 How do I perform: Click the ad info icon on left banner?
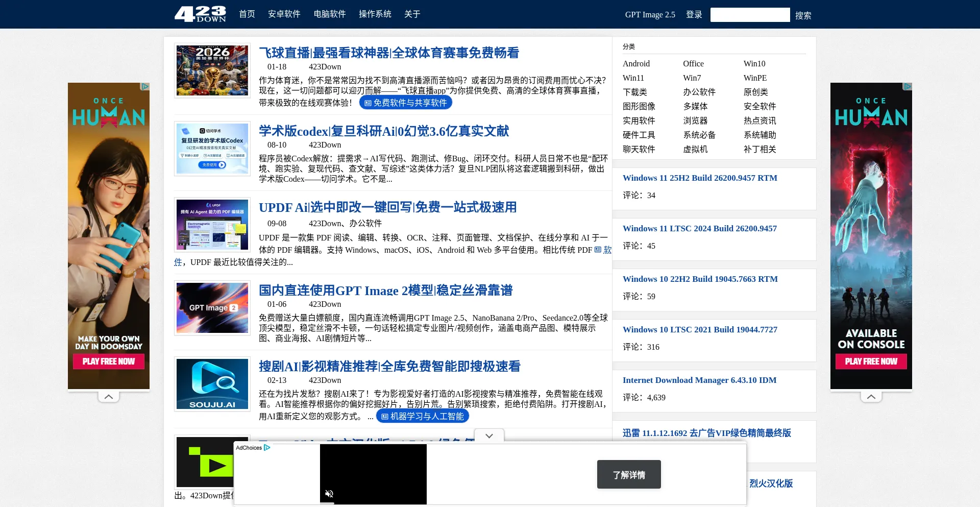(x=145, y=86)
